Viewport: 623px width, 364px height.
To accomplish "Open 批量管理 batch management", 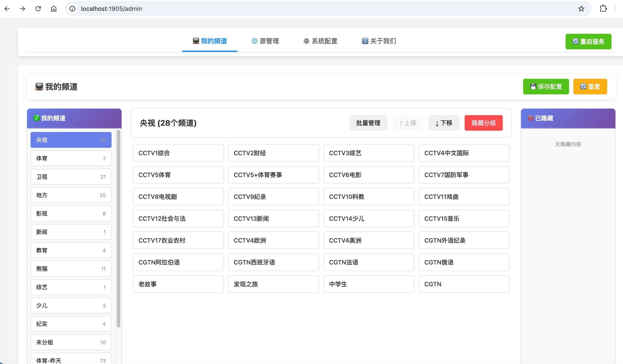I will 368,123.
